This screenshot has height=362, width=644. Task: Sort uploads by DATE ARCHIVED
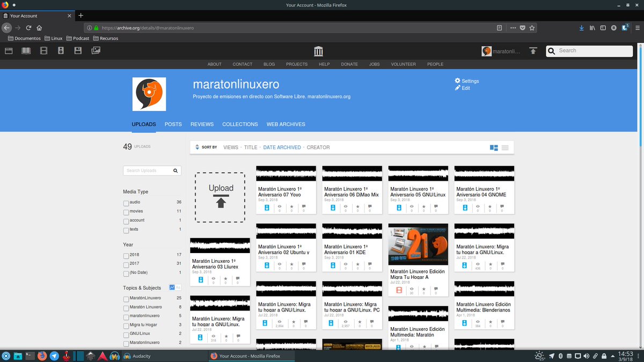[282, 147]
